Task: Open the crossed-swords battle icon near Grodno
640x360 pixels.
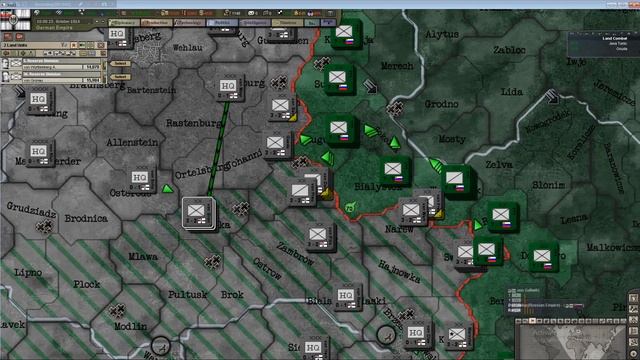Action: (x=395, y=109)
